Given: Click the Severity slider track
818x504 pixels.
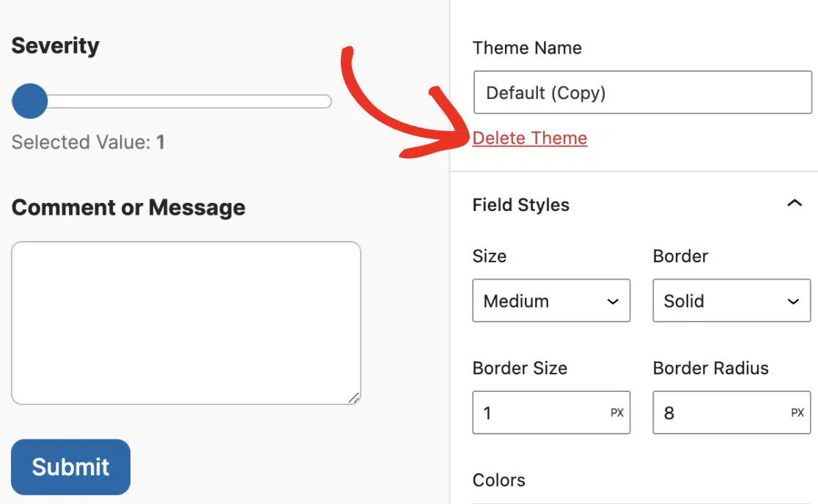Looking at the screenshot, I should 172,101.
